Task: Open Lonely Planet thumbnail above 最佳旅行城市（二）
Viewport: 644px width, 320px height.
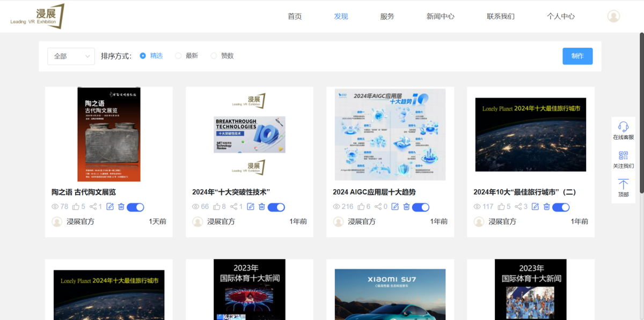Action: coord(531,135)
